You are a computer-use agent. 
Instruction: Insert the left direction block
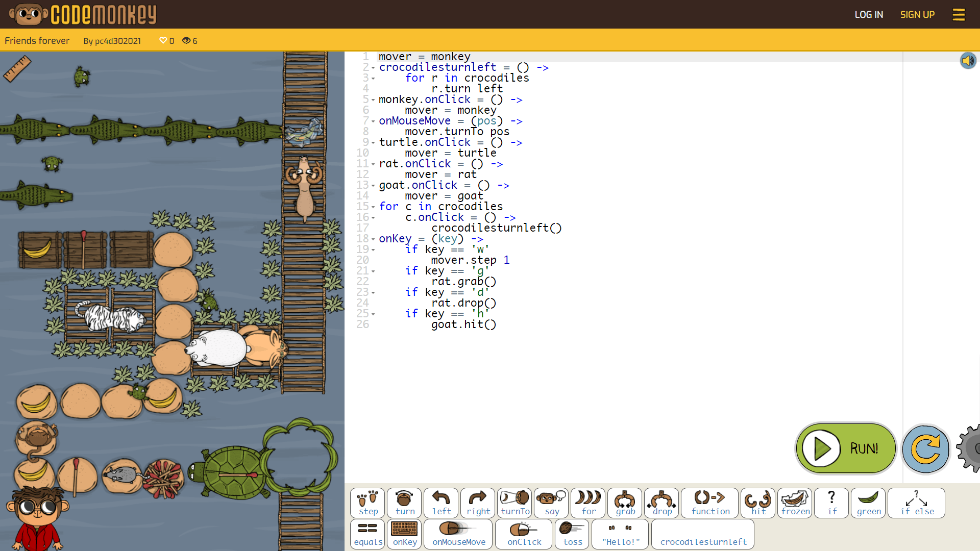(441, 503)
